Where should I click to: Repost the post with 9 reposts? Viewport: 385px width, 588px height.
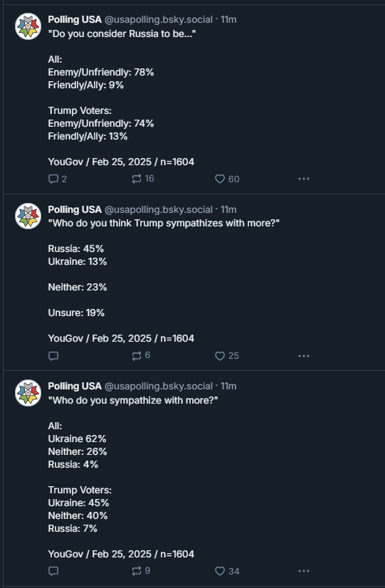141,571
